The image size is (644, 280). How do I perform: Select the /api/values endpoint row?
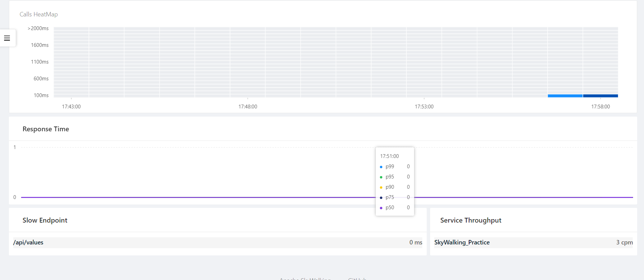(218, 242)
